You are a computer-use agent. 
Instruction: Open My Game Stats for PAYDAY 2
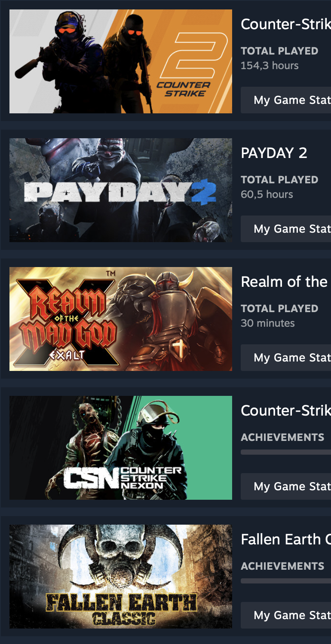tap(286, 229)
